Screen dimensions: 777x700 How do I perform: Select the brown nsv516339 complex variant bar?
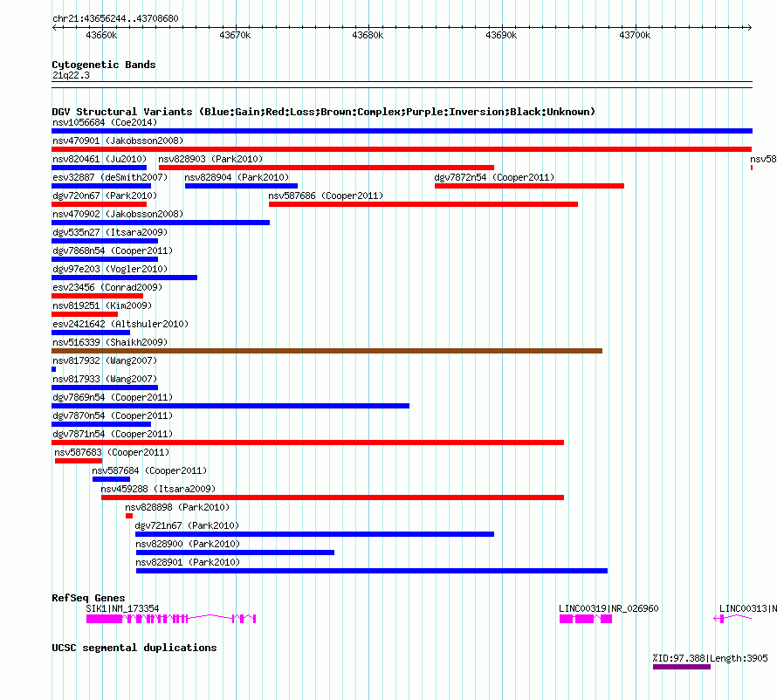pyautogui.click(x=327, y=351)
